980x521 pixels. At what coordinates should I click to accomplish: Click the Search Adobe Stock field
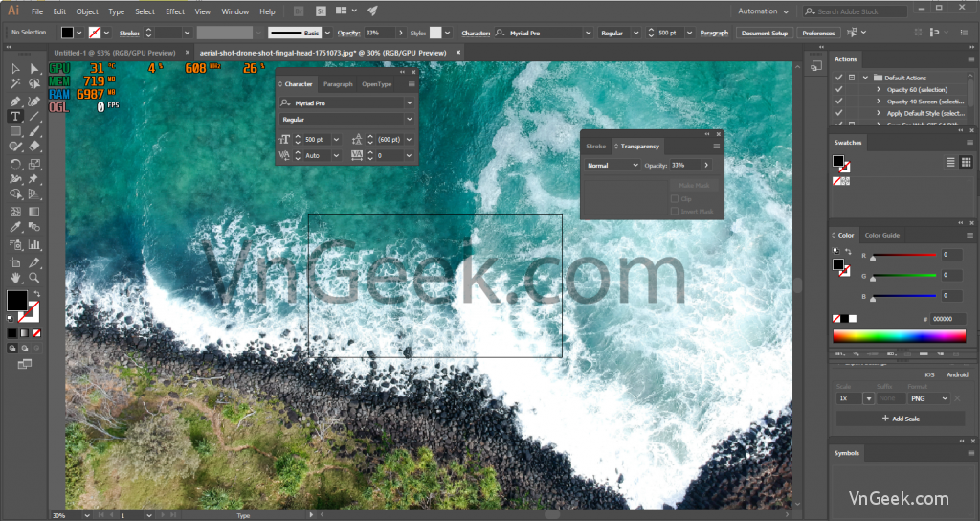click(856, 11)
